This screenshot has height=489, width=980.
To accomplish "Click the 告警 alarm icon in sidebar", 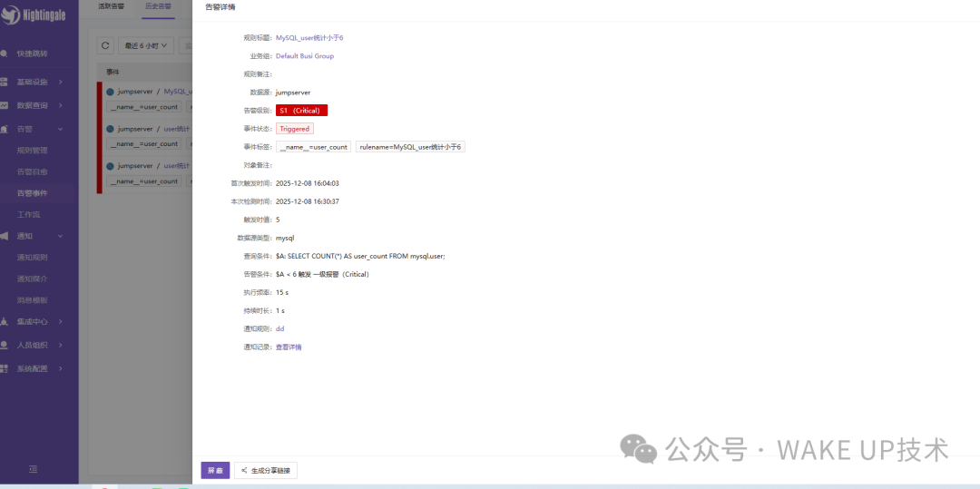I will pos(4,129).
